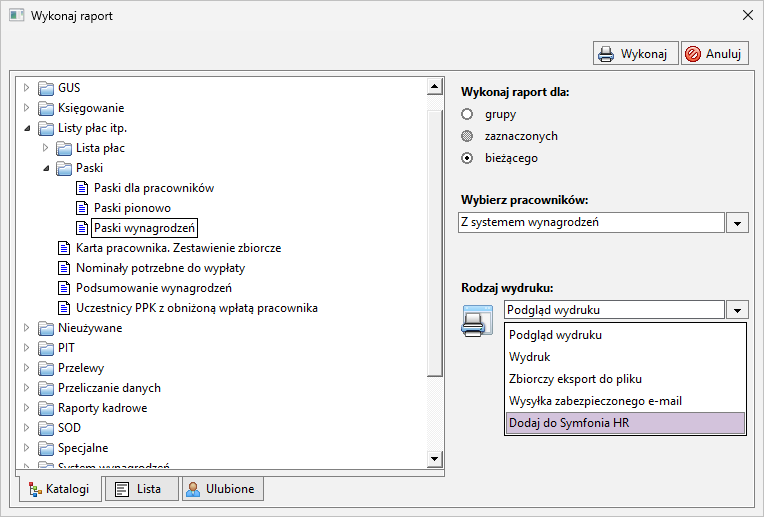Expand the Księgowanie folder

pos(26,108)
